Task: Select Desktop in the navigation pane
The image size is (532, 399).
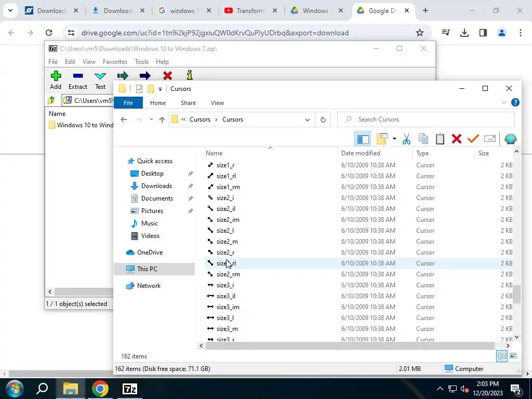Action: (152, 174)
